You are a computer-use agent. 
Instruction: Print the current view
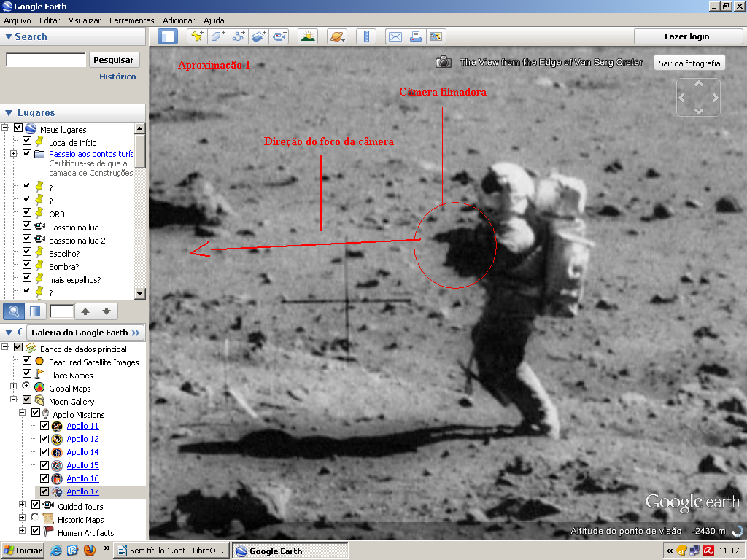pos(416,36)
